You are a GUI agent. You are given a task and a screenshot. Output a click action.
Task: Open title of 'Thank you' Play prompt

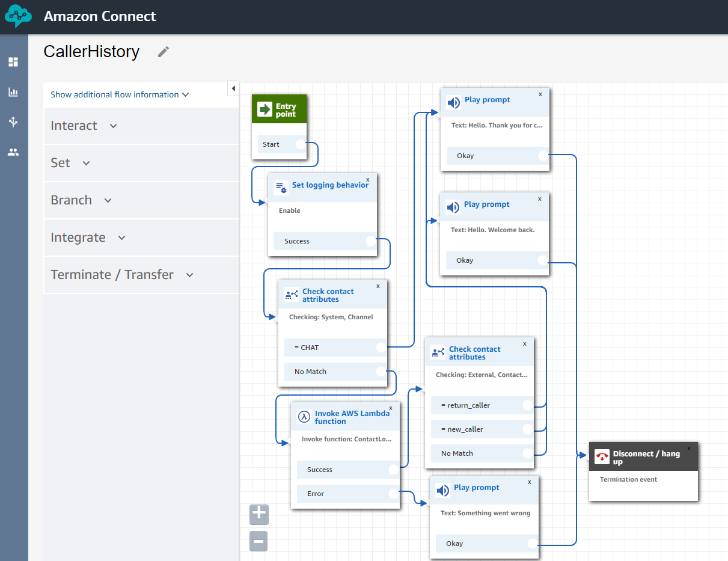(488, 100)
